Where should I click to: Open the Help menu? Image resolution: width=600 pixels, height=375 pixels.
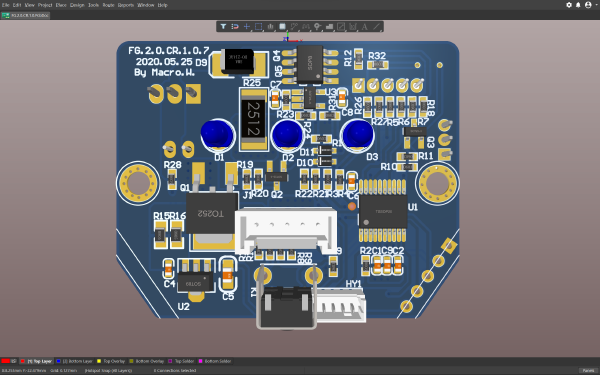163,5
